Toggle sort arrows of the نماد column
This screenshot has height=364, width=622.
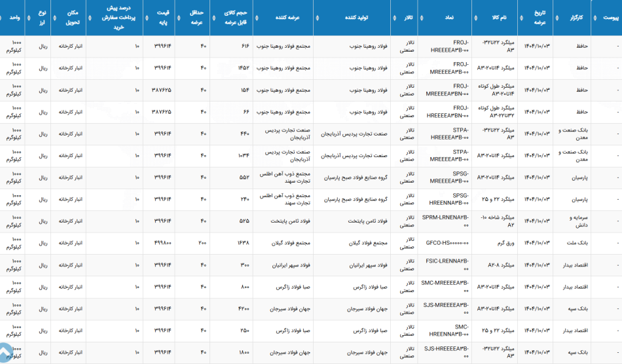click(422, 18)
